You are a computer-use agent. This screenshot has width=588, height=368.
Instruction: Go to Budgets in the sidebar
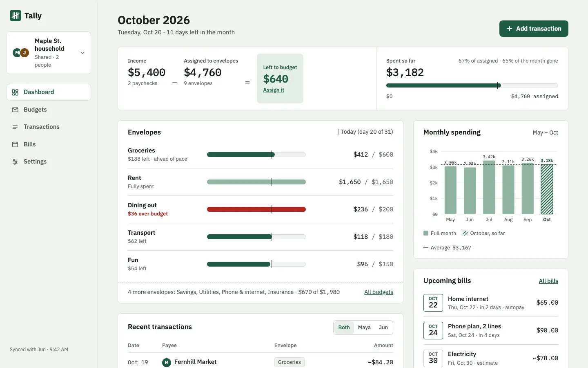(49, 110)
